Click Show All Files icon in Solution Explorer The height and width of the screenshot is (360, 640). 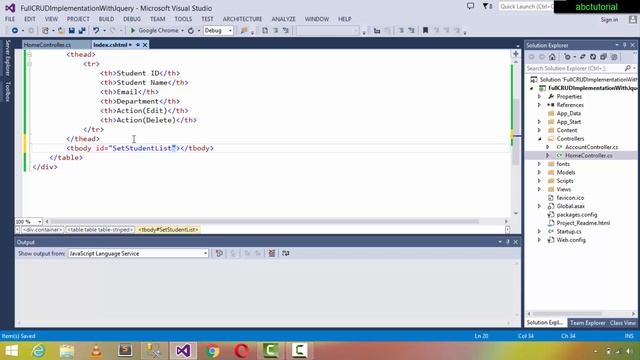tap(614, 57)
